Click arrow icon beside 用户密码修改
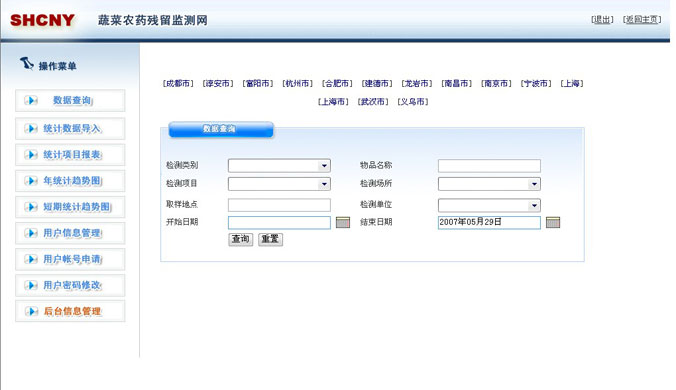676x390 pixels. pyautogui.click(x=31, y=285)
